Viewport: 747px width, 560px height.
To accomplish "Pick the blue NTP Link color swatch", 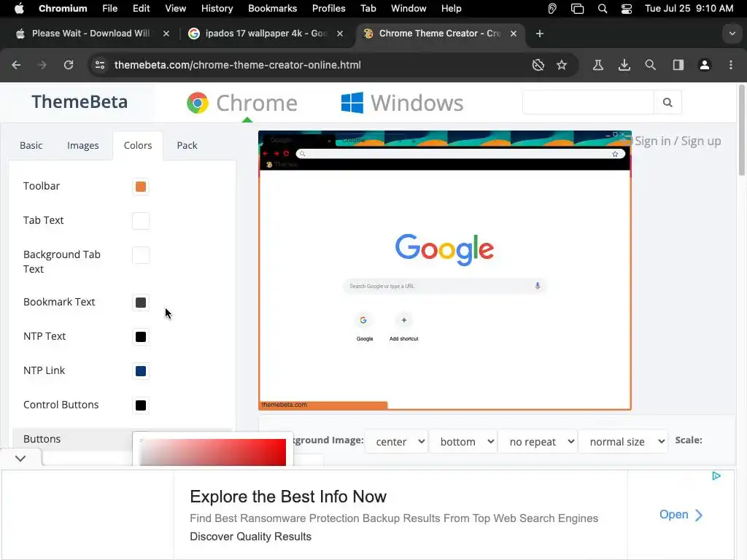I will coord(141,371).
